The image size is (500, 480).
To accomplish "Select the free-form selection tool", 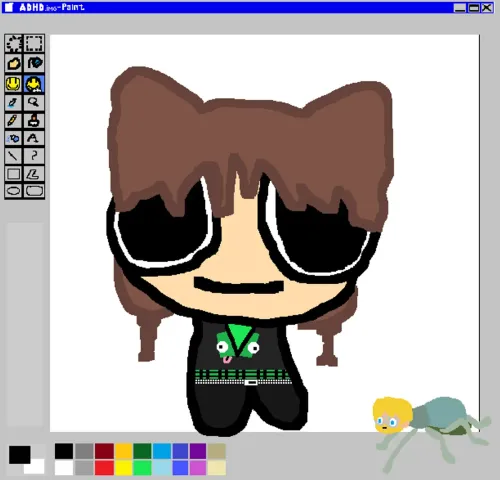I will [14, 44].
